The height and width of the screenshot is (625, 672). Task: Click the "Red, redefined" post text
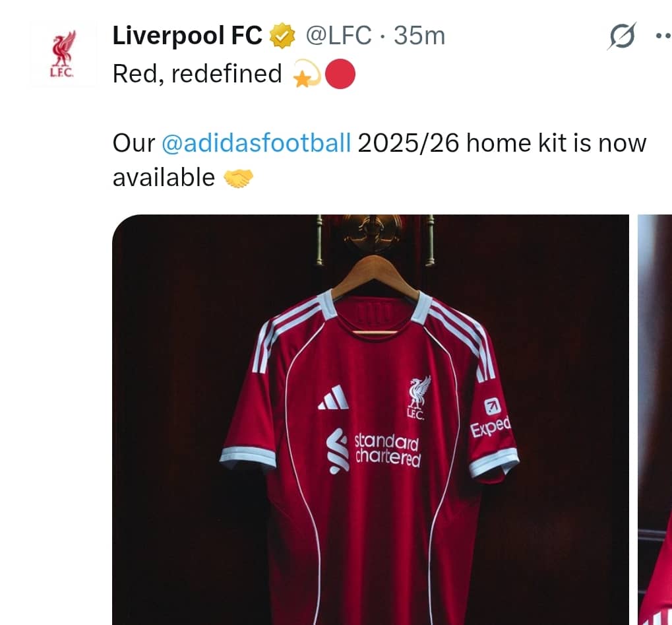click(x=197, y=74)
